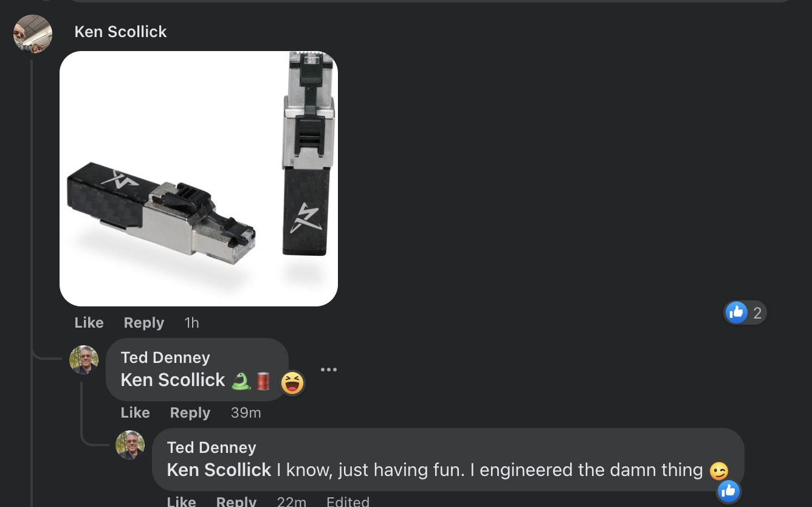Click Ted Denney's avatar on second reply

[x=130, y=445]
